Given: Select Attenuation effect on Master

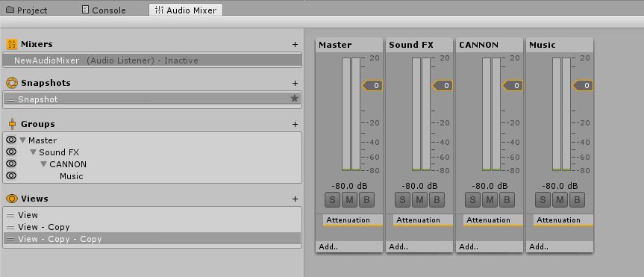Looking at the screenshot, I should tap(353, 220).
